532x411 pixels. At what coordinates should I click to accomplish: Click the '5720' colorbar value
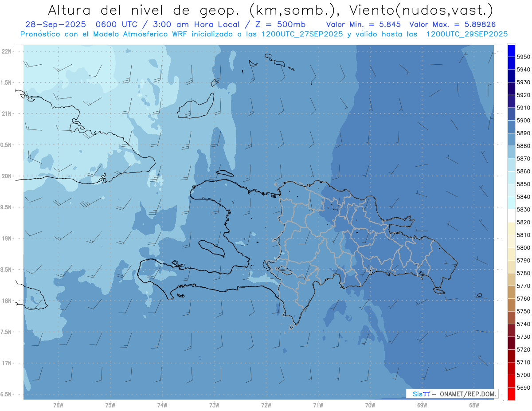coord(524,349)
